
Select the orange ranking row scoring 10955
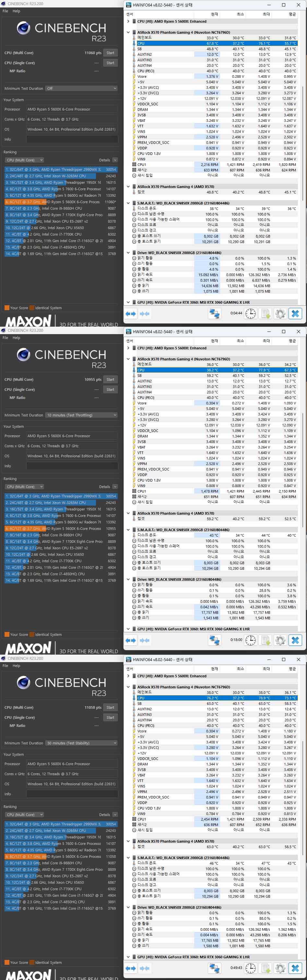point(61,529)
